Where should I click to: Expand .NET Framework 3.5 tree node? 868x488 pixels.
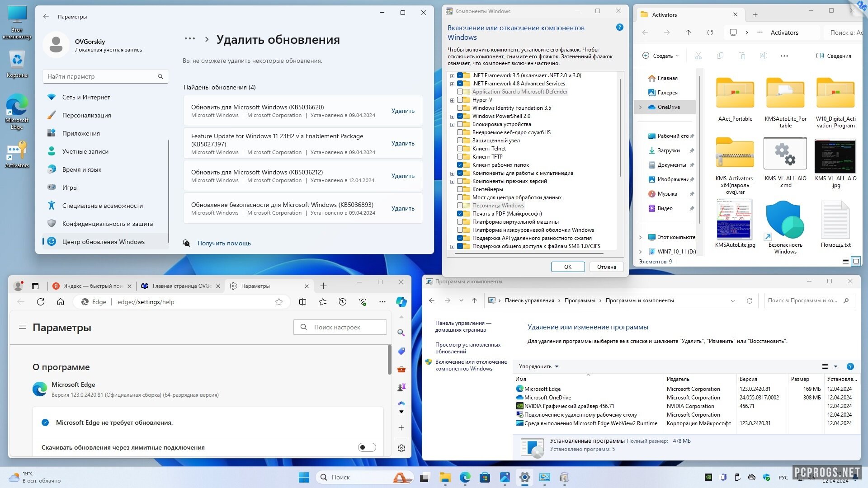coord(452,76)
